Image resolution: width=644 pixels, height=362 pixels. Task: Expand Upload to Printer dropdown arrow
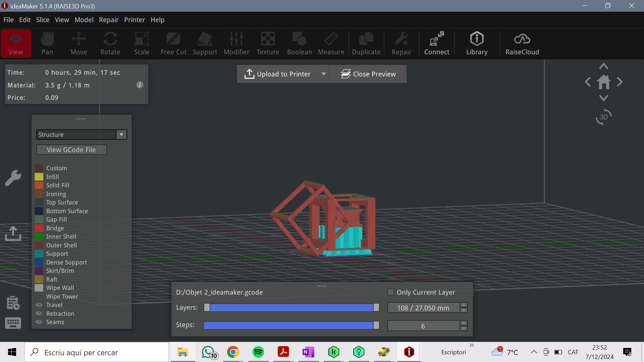[323, 74]
